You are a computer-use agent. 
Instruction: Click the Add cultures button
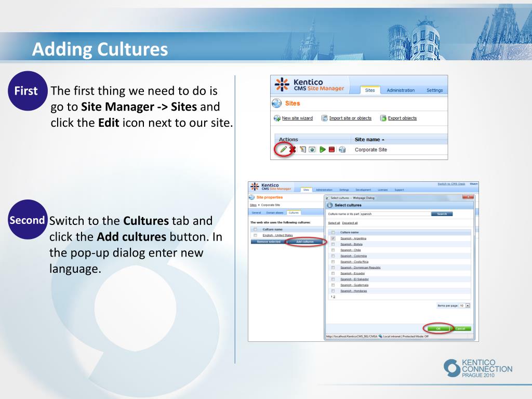coord(305,242)
